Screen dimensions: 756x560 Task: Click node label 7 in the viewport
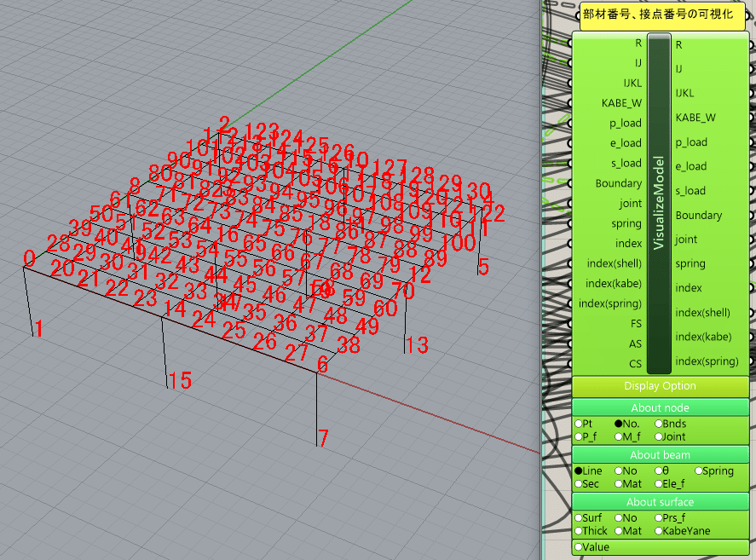tap(323, 438)
